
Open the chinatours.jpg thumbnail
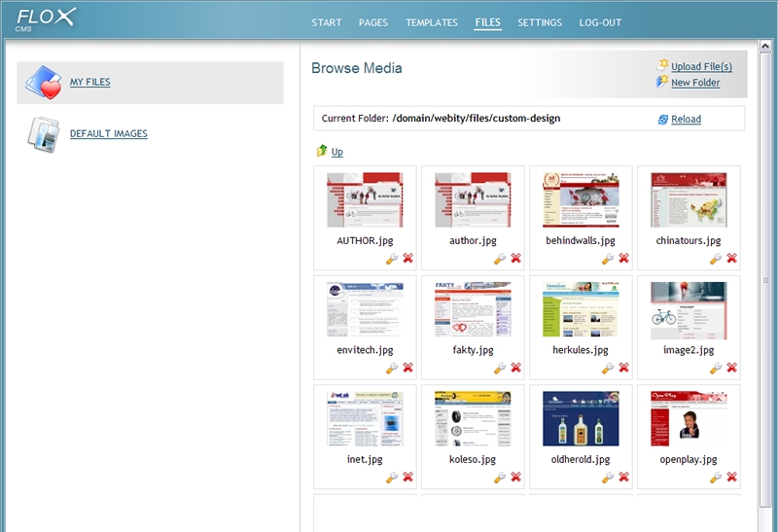tap(689, 200)
